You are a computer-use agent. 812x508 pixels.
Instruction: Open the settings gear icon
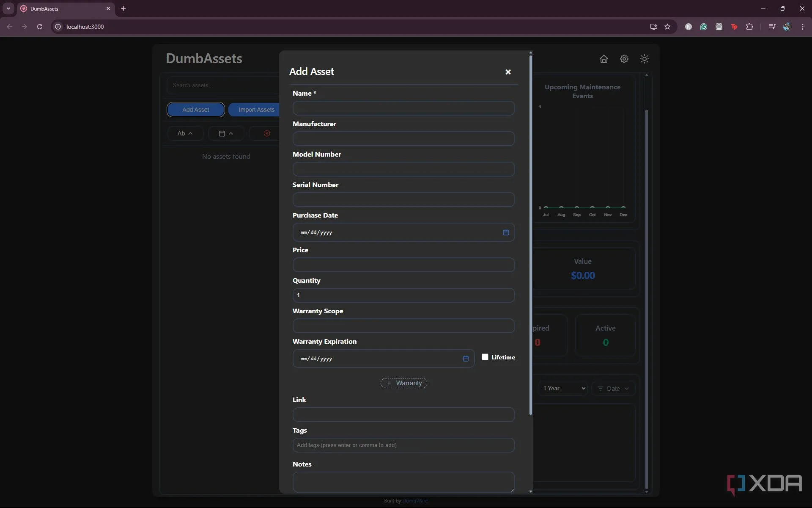pos(624,59)
